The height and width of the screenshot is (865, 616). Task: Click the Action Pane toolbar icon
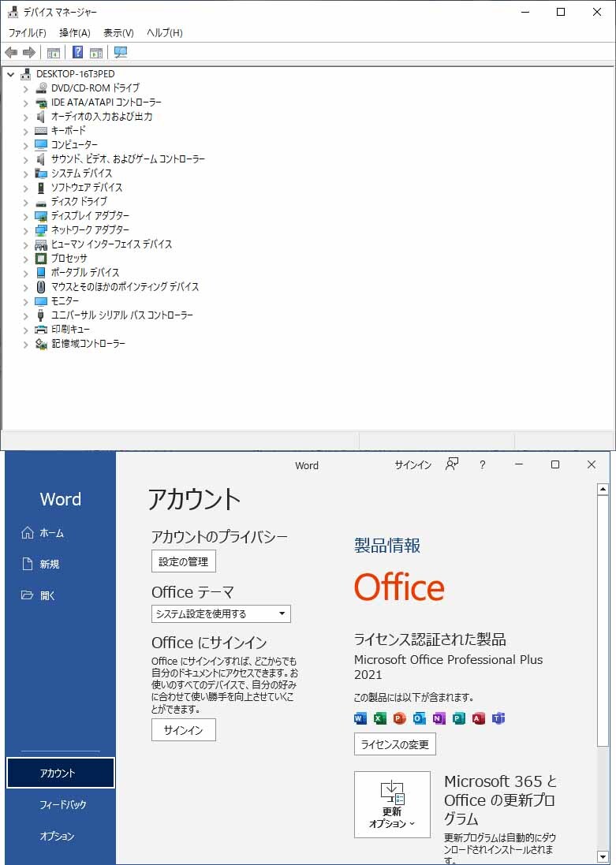click(x=96, y=53)
